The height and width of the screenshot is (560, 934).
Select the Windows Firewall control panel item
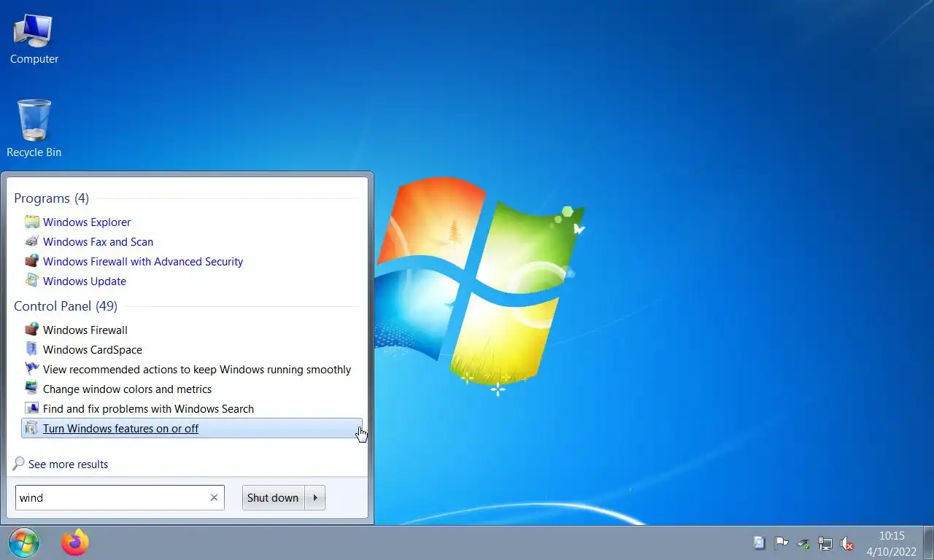[x=85, y=330]
